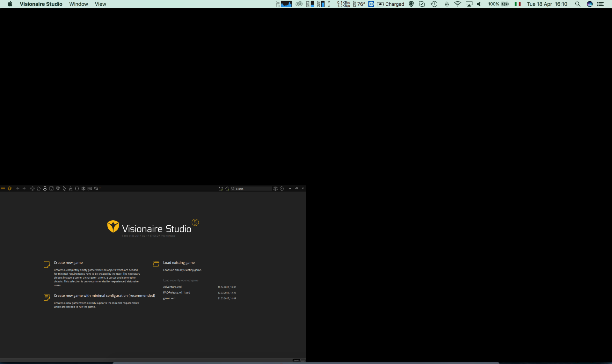This screenshot has width=612, height=364.
Task: Open the View menu
Action: click(x=100, y=4)
